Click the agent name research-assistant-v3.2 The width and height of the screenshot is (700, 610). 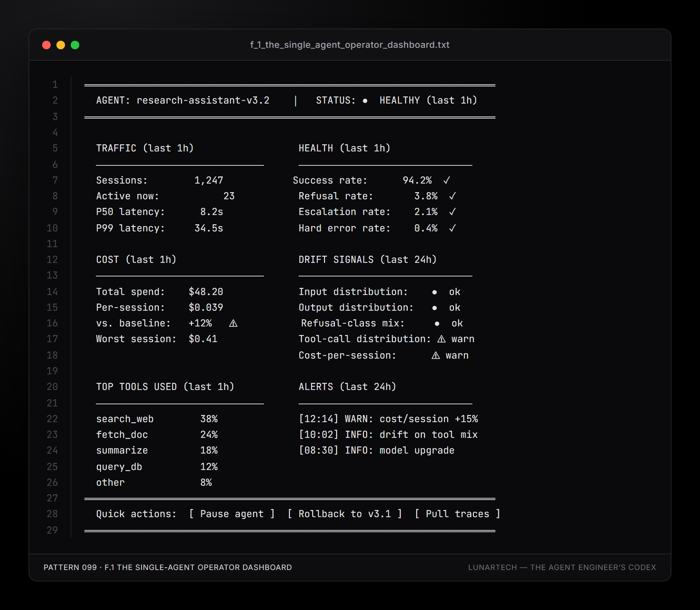click(203, 100)
